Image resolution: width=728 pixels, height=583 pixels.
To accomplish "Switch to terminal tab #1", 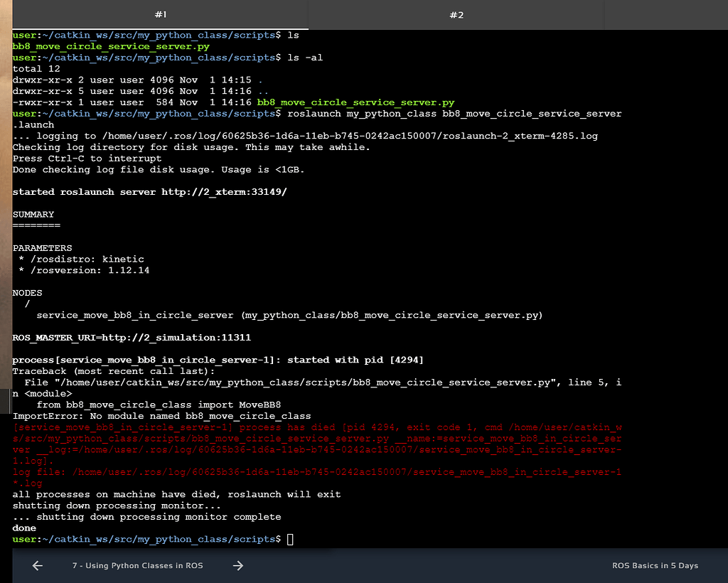I will tap(161, 14).
